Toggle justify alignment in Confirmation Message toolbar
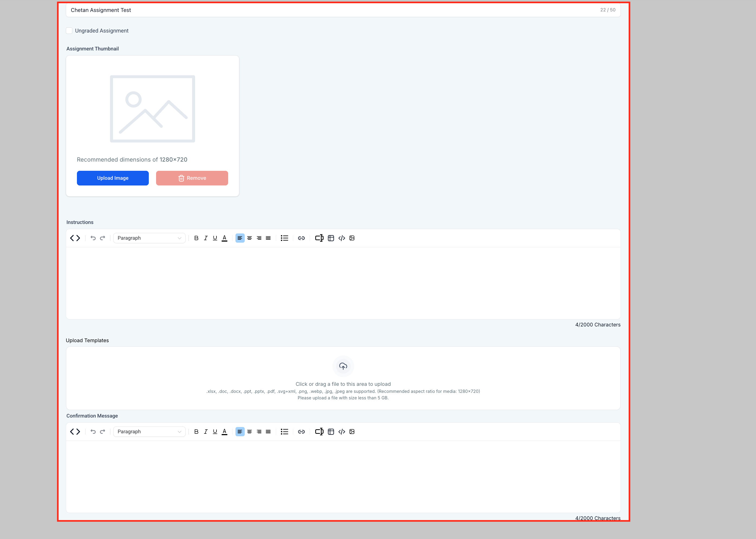Viewport: 756px width, 539px height. (268, 431)
